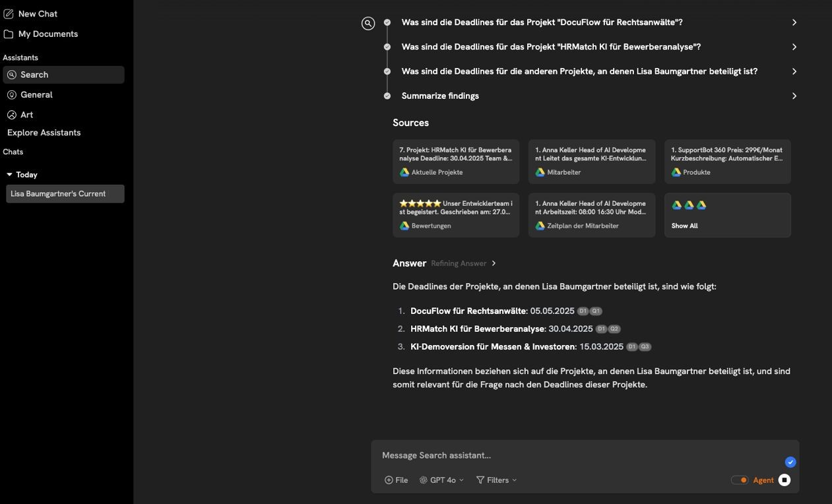This screenshot has height=504, width=832.
Task: Select the Search assistant
Action: coord(63,75)
